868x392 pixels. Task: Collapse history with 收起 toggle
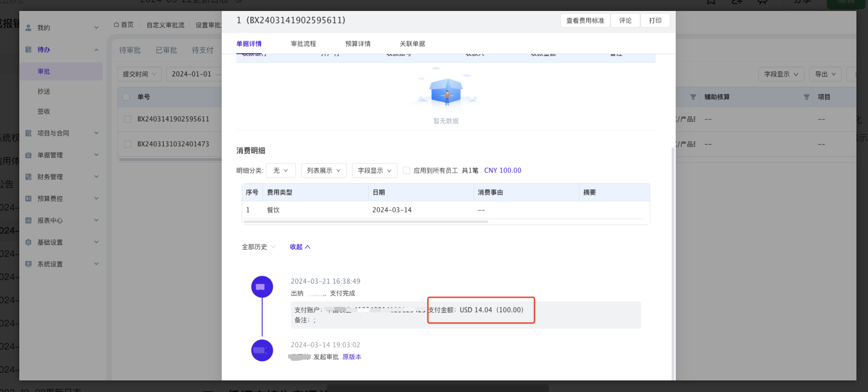(x=300, y=247)
